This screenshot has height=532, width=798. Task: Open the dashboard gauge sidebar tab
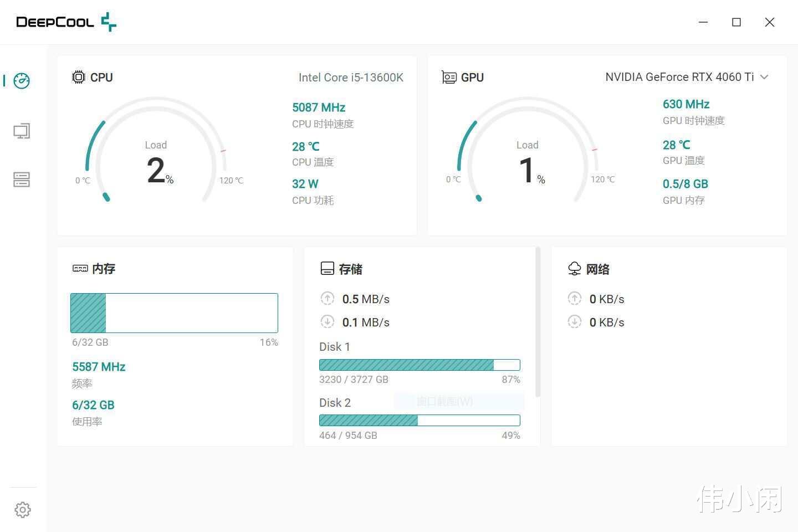(x=22, y=81)
